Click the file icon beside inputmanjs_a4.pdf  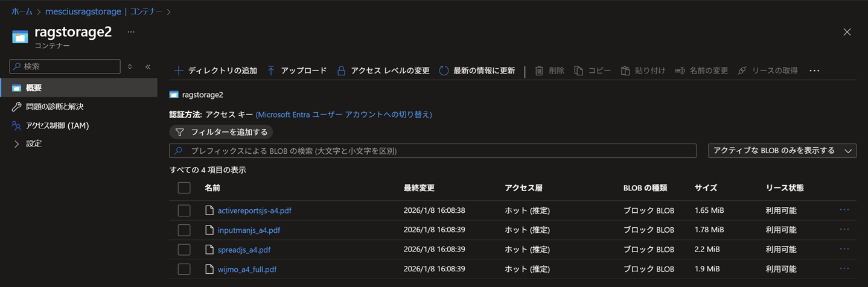tap(209, 230)
